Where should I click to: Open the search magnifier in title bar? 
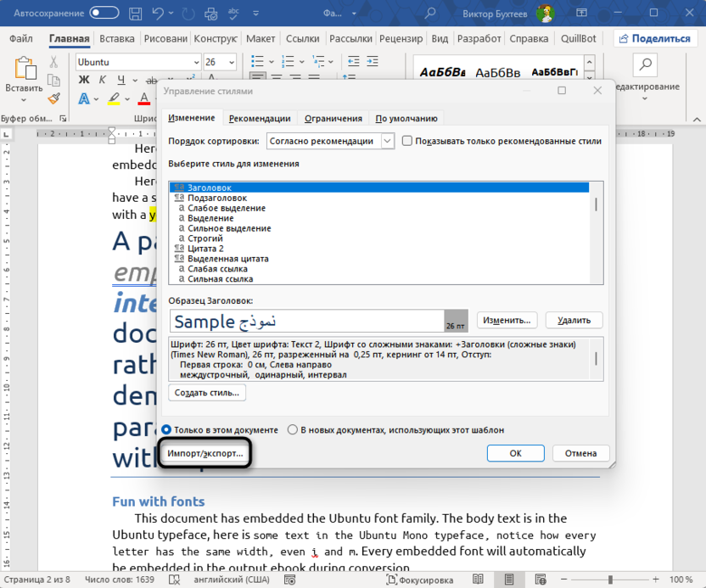coord(429,14)
